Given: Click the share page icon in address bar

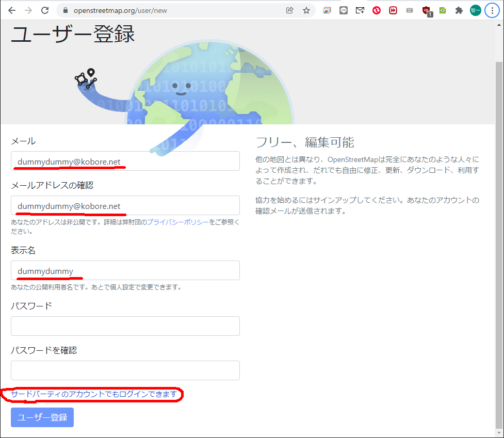Looking at the screenshot, I should click(x=290, y=10).
